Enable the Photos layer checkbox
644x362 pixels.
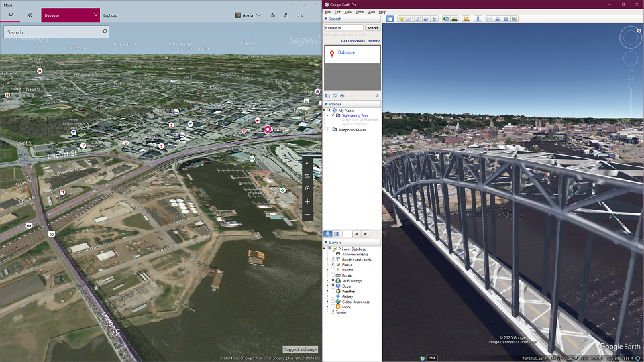[x=333, y=269]
